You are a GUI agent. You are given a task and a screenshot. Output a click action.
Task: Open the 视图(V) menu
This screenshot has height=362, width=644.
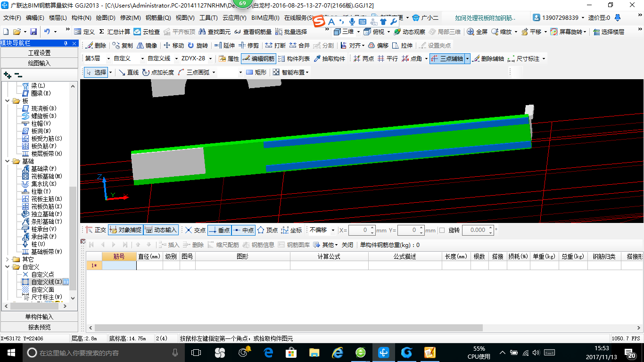coord(185,18)
